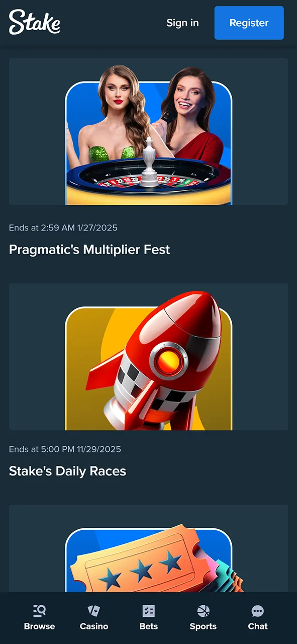Tap the Stake logo
Viewport: 297px width, 644px height.
point(35,23)
